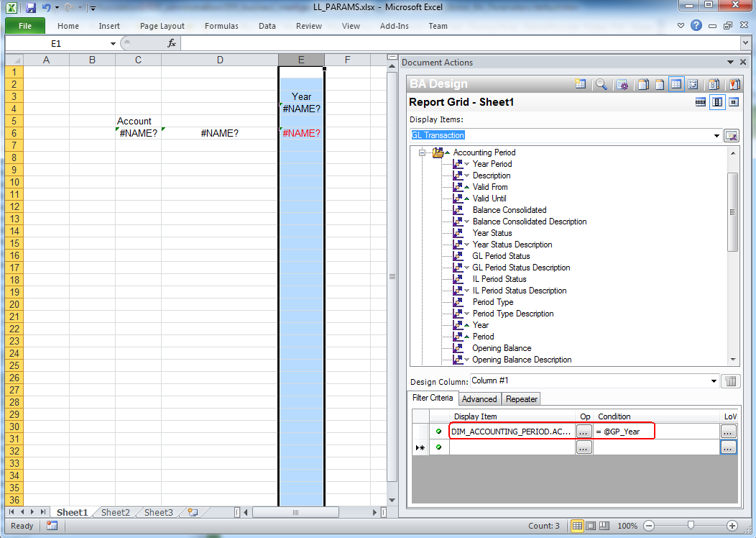This screenshot has width=756, height=538.
Task: Select Balance Consolidated in the tree
Action: click(x=509, y=210)
